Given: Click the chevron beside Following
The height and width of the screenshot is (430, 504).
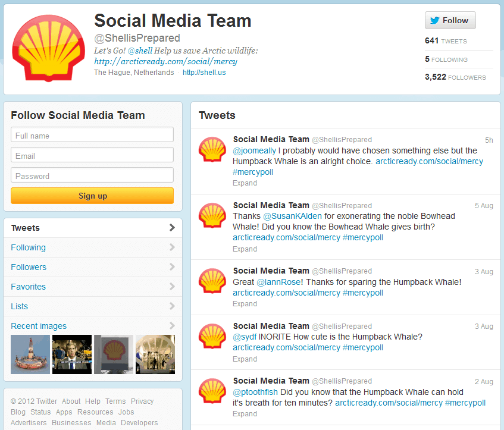Looking at the screenshot, I should 172,247.
